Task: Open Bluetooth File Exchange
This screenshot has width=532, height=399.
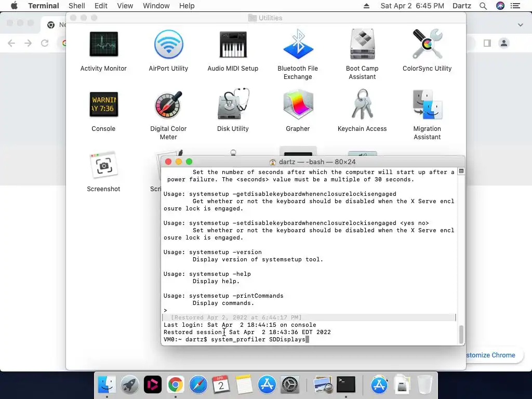Action: click(x=298, y=44)
